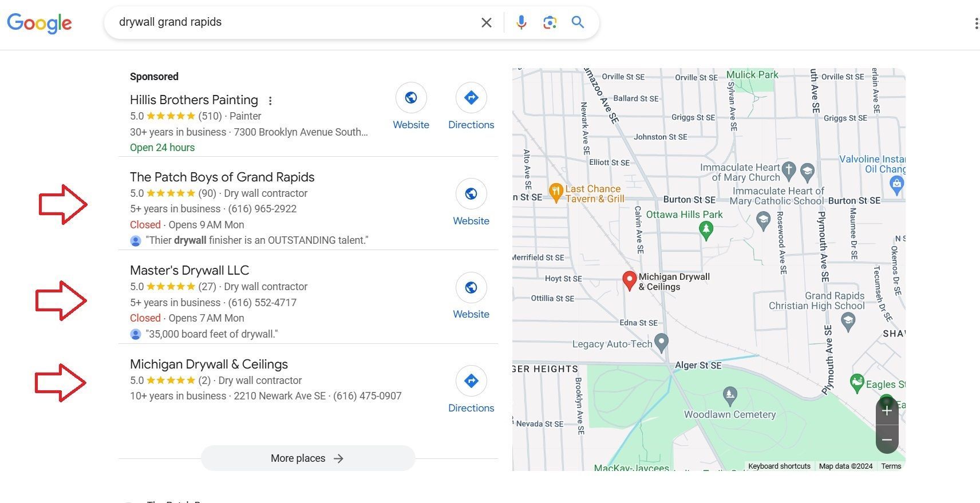Open Chrome three-dot menu at top right

pos(976,23)
